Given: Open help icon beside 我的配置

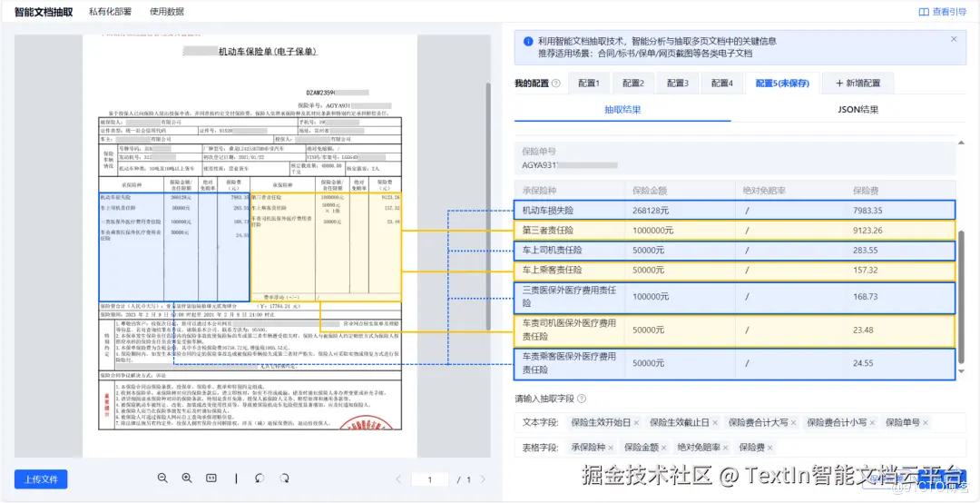Looking at the screenshot, I should (556, 84).
